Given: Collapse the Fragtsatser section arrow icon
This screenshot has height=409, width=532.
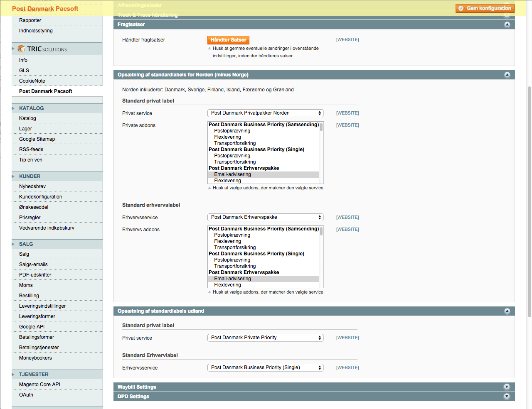Looking at the screenshot, I should pyautogui.click(x=507, y=24).
